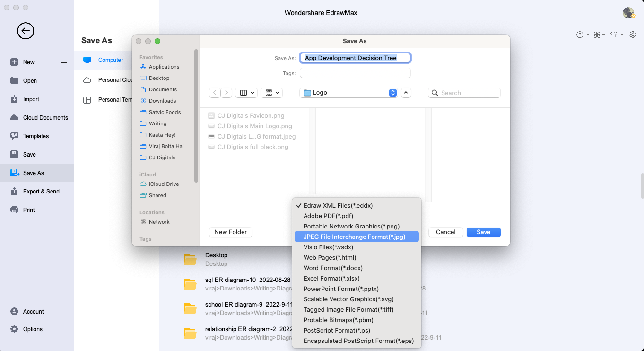Open the Logo folder location popup
Image resolution: width=644 pixels, height=351 pixels.
point(348,93)
